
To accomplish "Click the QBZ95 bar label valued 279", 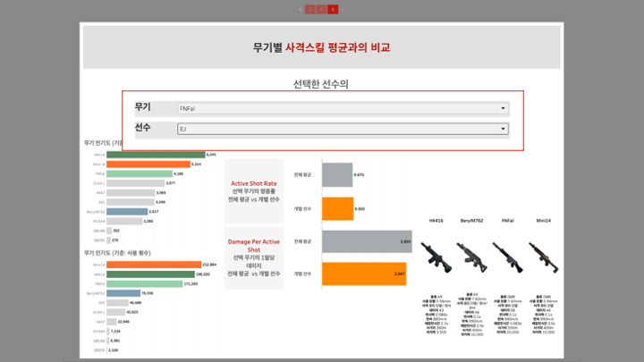I will coord(99,240).
